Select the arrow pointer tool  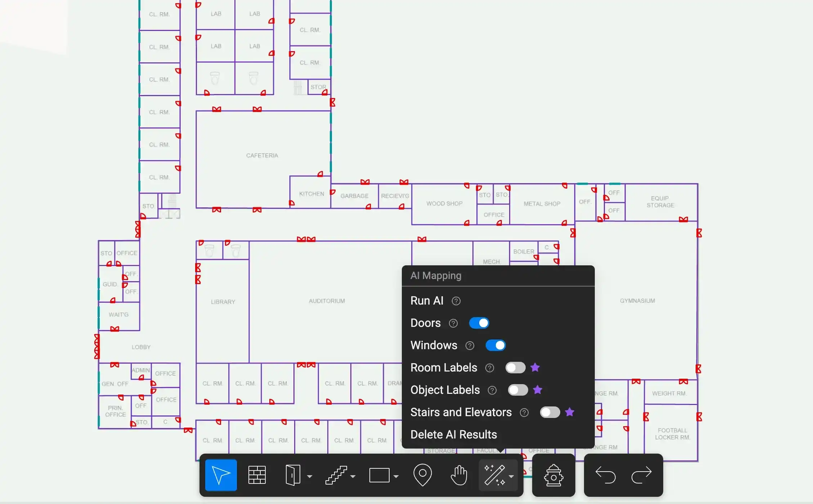pos(221,475)
